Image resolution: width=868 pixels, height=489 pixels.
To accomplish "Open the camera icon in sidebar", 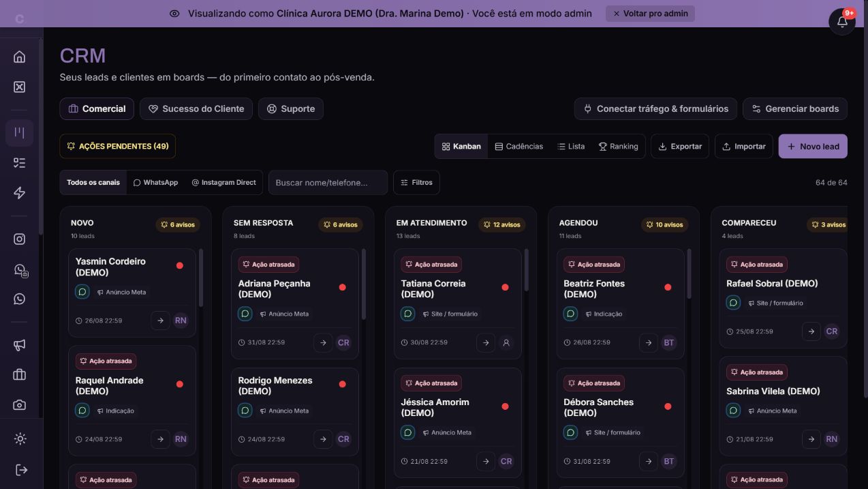I will [x=20, y=404].
